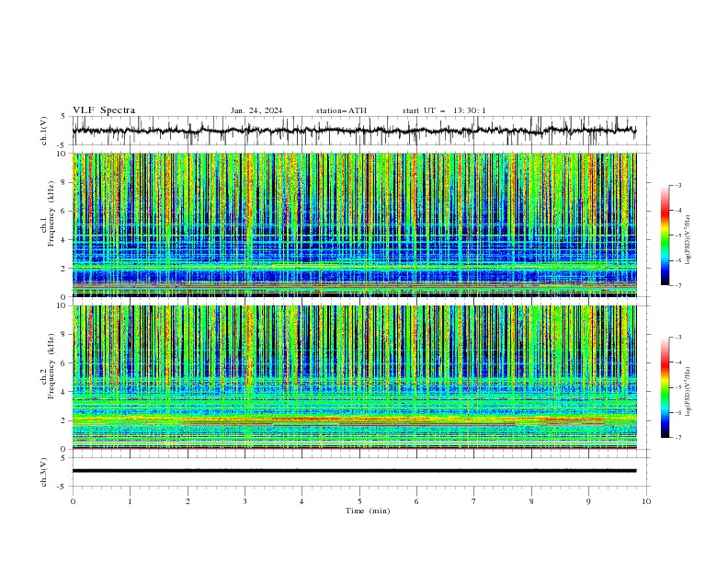Click the "-3" tick of ch.1 colorbar
Viewport: 728px width, 563px height.
pyautogui.click(x=678, y=185)
